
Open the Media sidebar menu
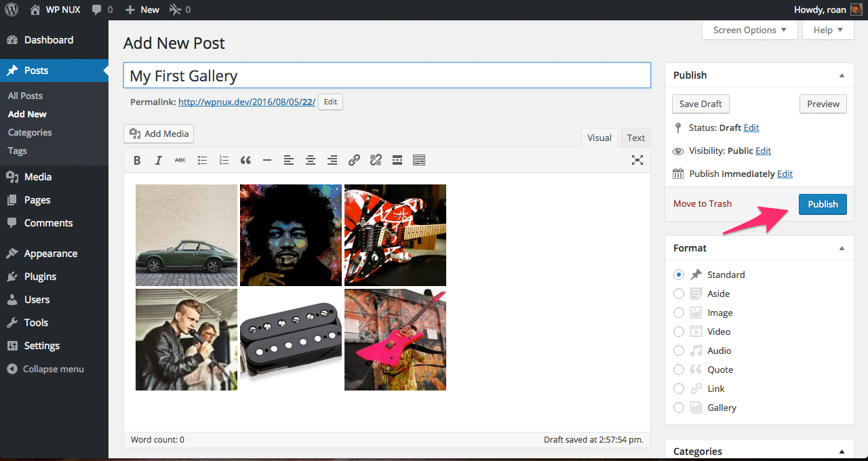point(54,177)
